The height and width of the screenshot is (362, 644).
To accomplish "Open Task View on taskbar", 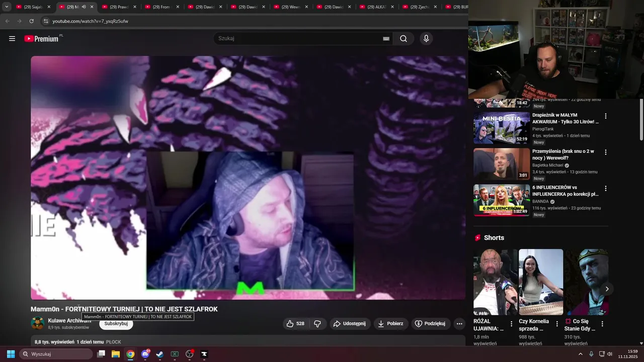I will coord(101,354).
